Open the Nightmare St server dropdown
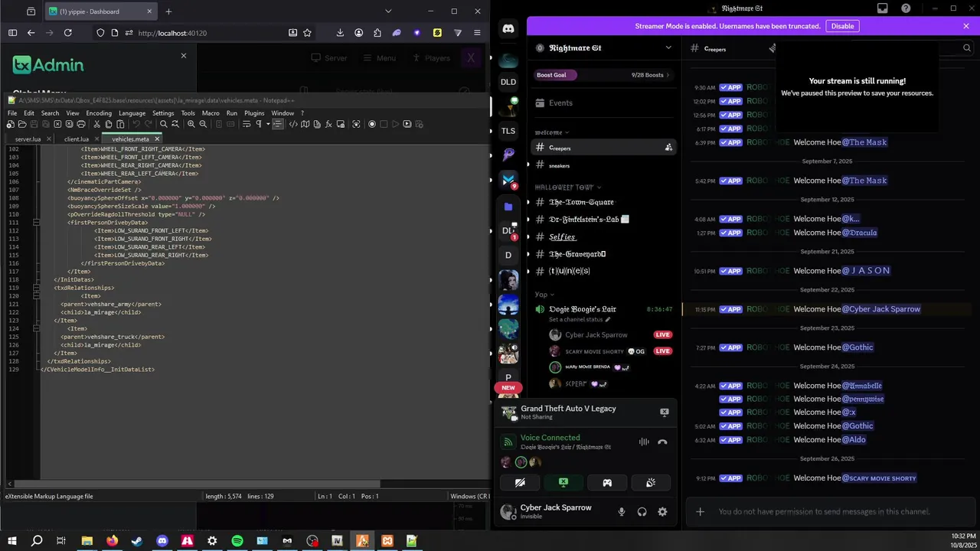The height and width of the screenshot is (551, 980). tap(668, 47)
